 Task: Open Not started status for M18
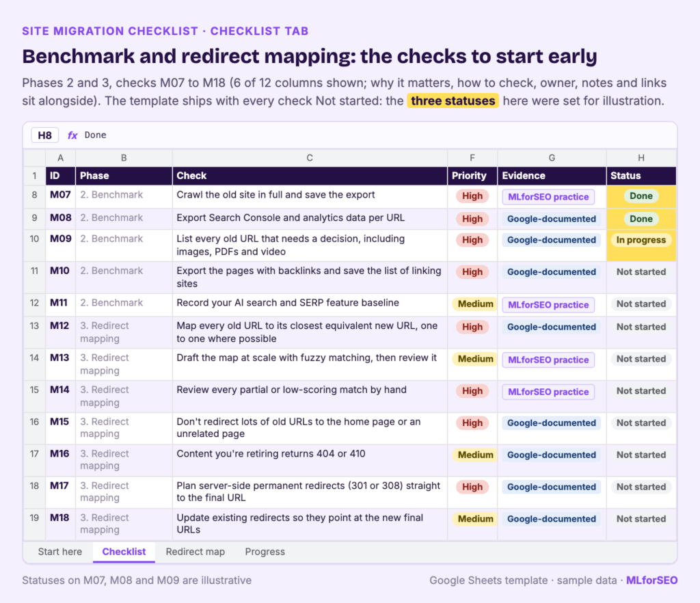[x=641, y=519]
